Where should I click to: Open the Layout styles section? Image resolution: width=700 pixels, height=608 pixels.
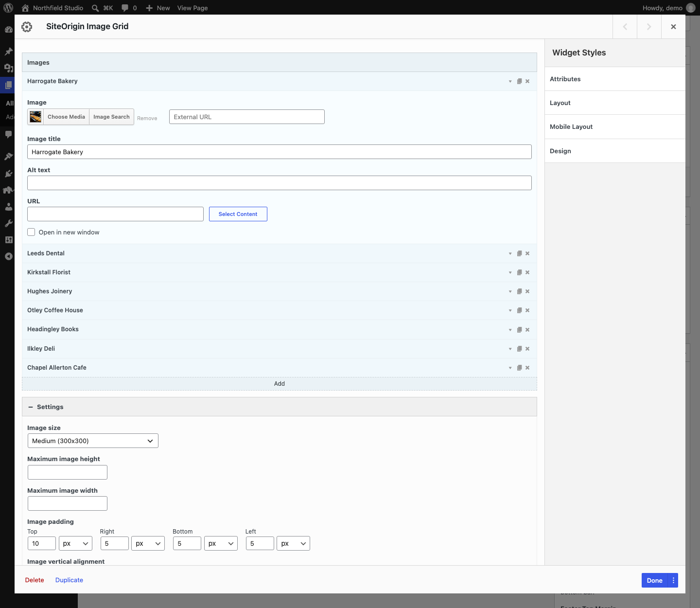(x=615, y=103)
